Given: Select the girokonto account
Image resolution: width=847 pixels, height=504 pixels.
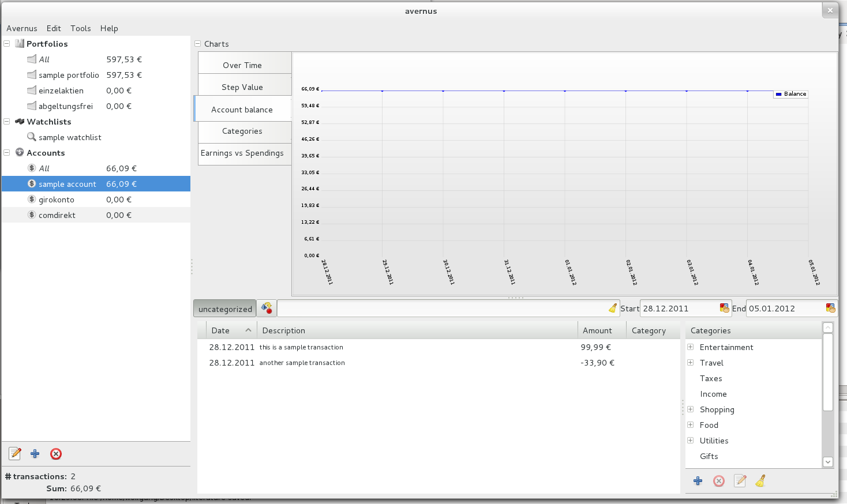Looking at the screenshot, I should coord(57,200).
